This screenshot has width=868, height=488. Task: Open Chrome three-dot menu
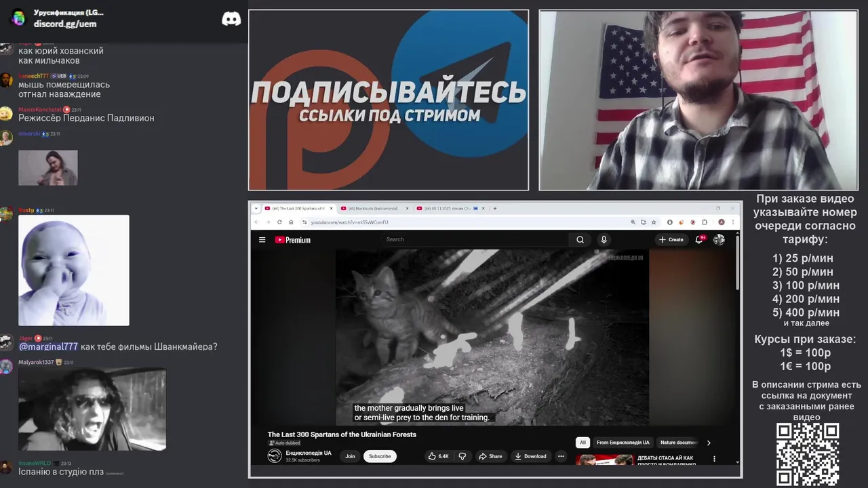coord(734,222)
